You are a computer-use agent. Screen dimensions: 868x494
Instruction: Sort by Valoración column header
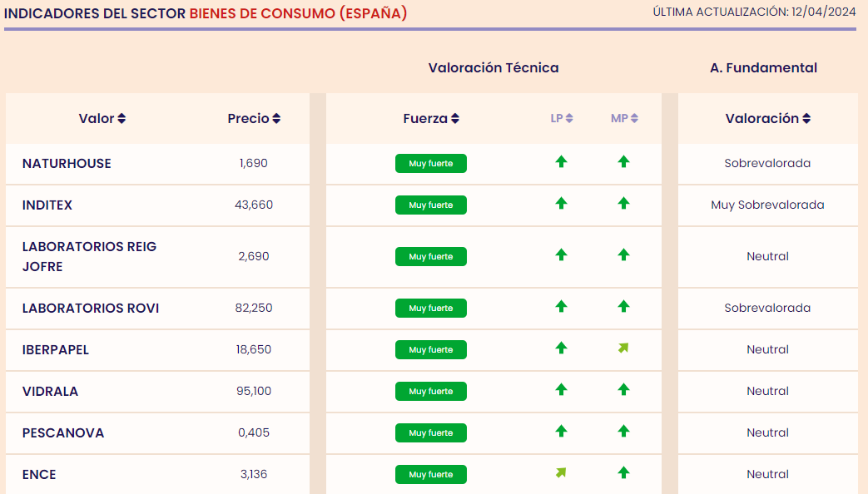767,119
